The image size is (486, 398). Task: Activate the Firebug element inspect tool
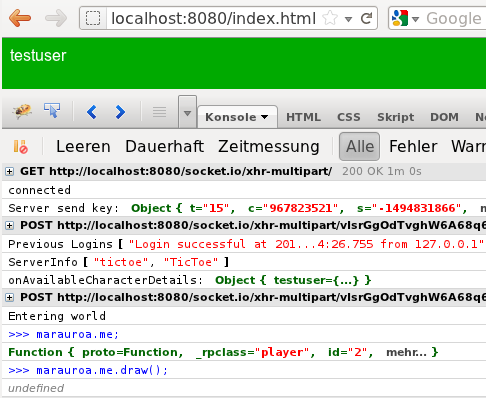pos(52,110)
